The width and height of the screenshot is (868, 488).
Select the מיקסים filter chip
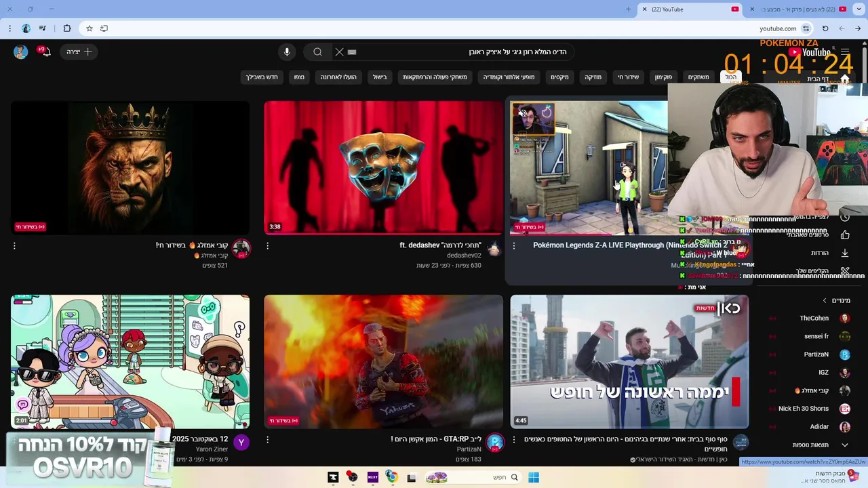559,77
